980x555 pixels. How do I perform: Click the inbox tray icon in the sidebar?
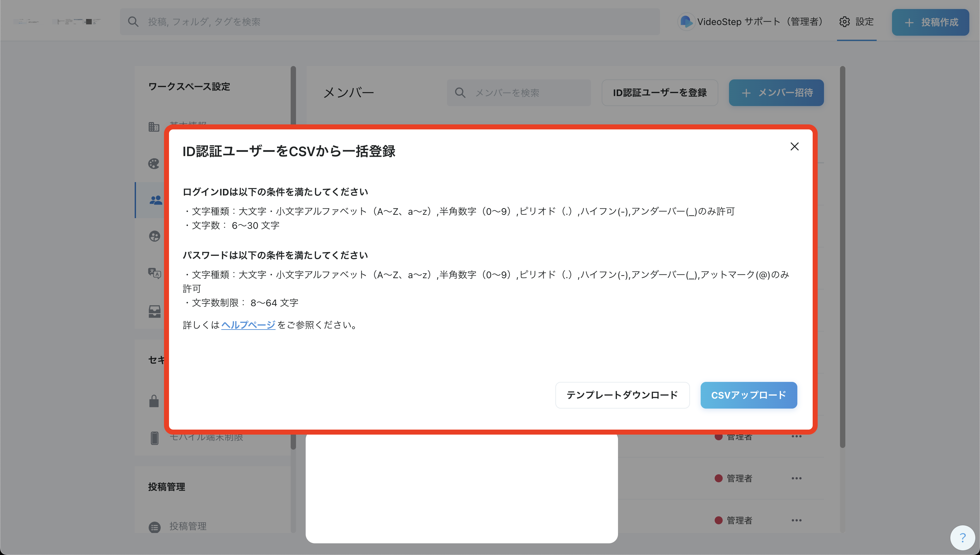click(154, 312)
